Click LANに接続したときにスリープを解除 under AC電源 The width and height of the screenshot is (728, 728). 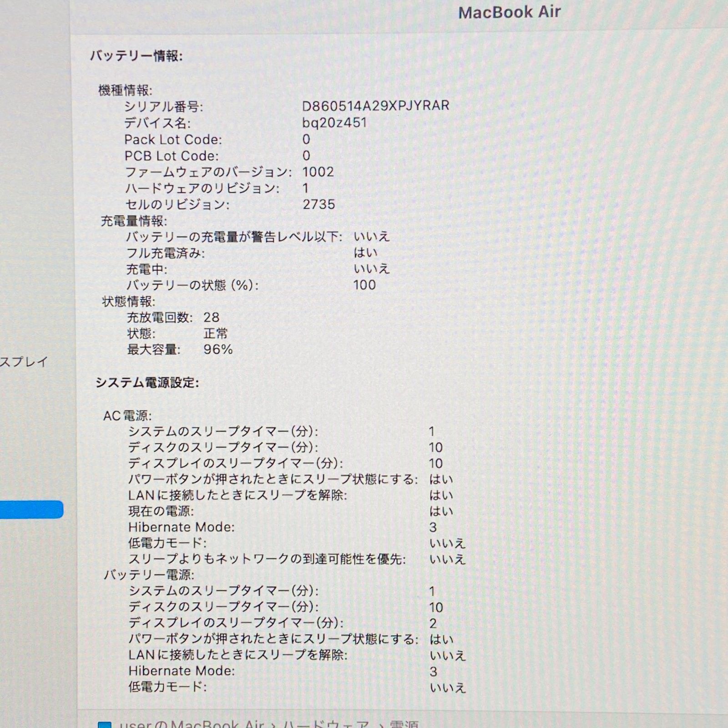click(x=238, y=495)
